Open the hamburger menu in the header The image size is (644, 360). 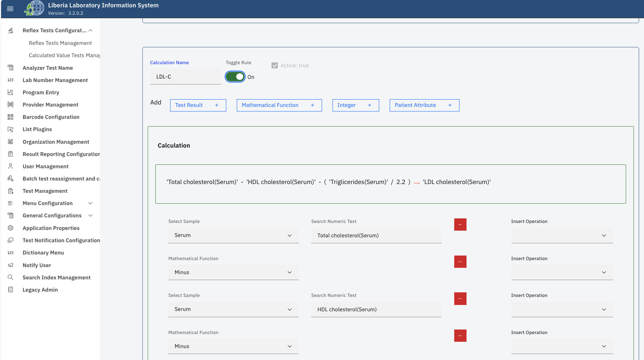(10, 9)
